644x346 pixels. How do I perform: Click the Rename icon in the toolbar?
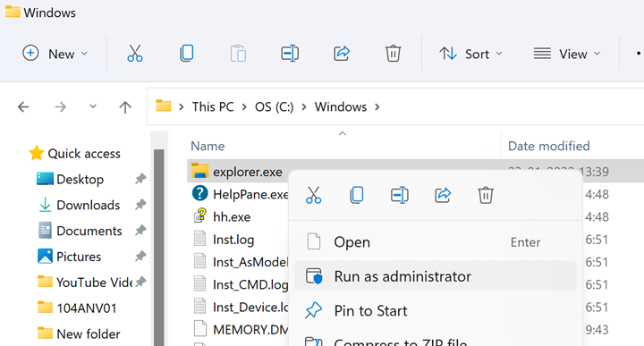290,54
